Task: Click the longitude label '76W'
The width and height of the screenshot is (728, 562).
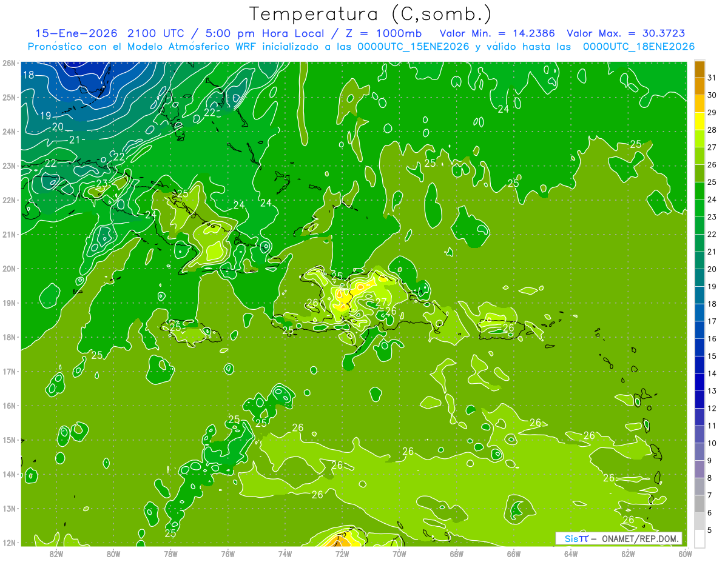Action: [x=227, y=554]
